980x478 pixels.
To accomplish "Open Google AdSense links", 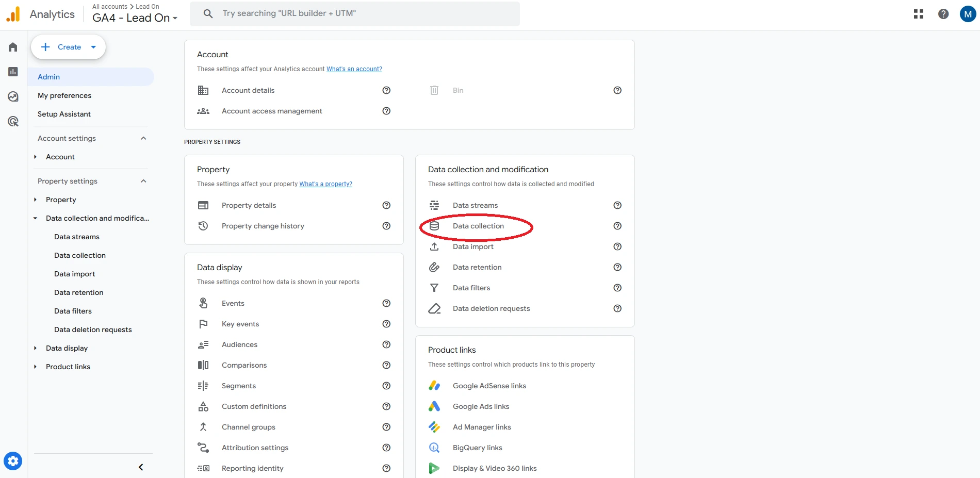I will (489, 386).
